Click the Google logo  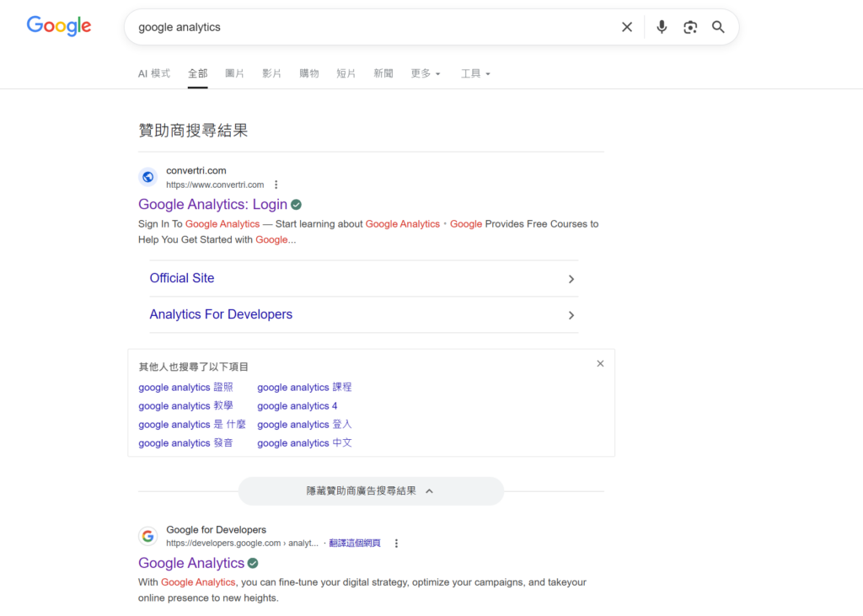59,26
